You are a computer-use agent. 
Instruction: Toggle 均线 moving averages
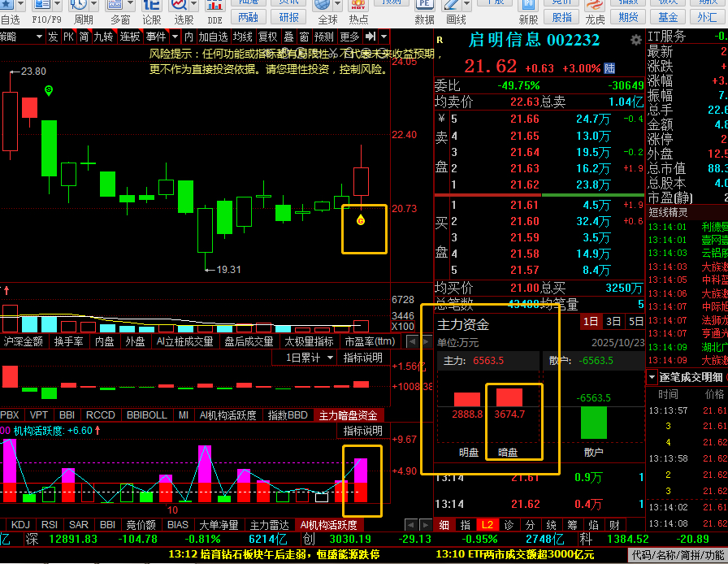(x=242, y=37)
